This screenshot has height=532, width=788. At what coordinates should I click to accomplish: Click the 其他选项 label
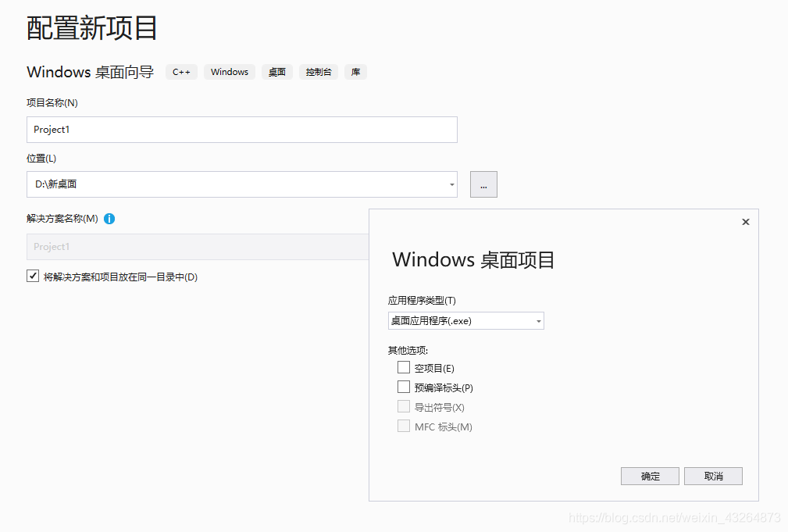pos(408,350)
